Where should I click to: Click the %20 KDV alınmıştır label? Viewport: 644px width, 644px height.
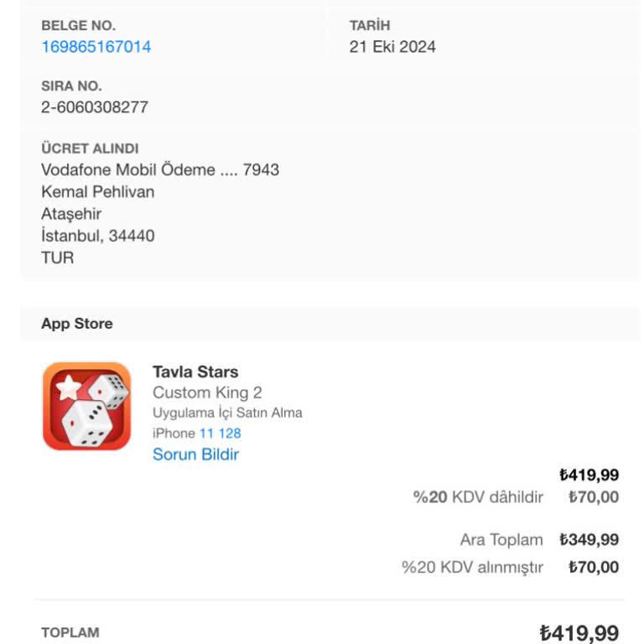click(x=472, y=568)
